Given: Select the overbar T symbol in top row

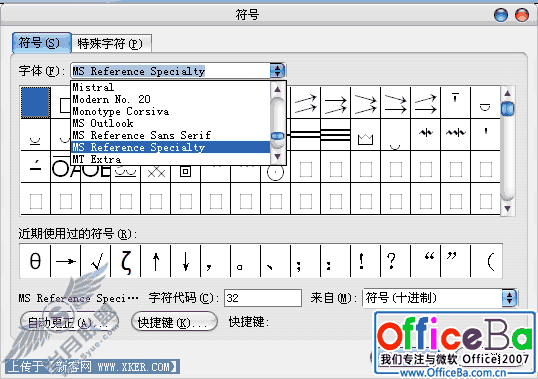Looking at the screenshot, I should [x=455, y=103].
